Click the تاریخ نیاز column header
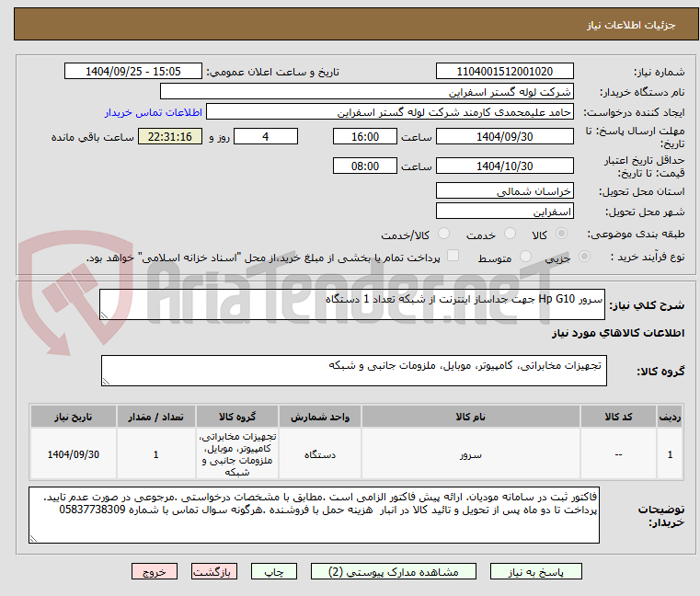This screenshot has width=700, height=596. pos(74,417)
